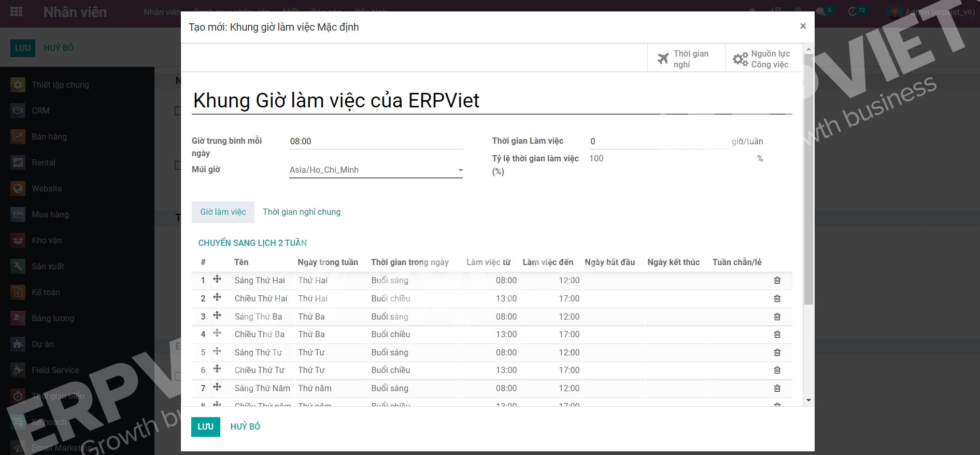Open the Múi giờ timezone dropdown
Screen dimensions: 980x455
[376, 170]
